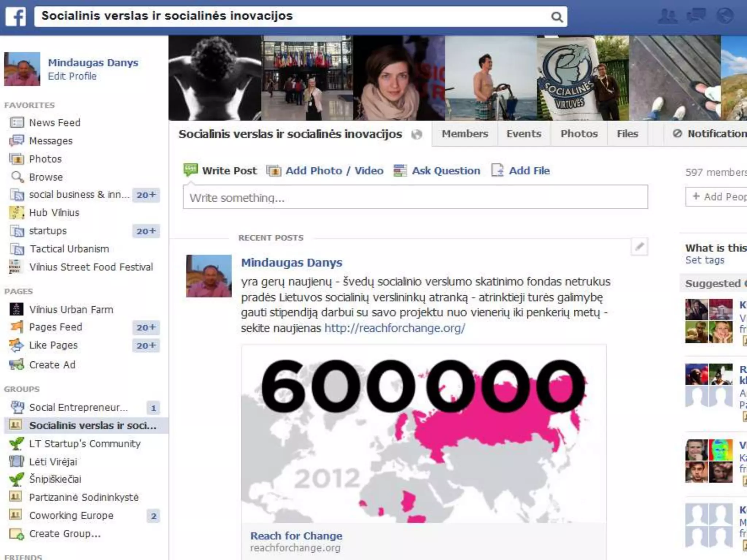
Task: Click Edit Profile link
Action: click(x=72, y=76)
